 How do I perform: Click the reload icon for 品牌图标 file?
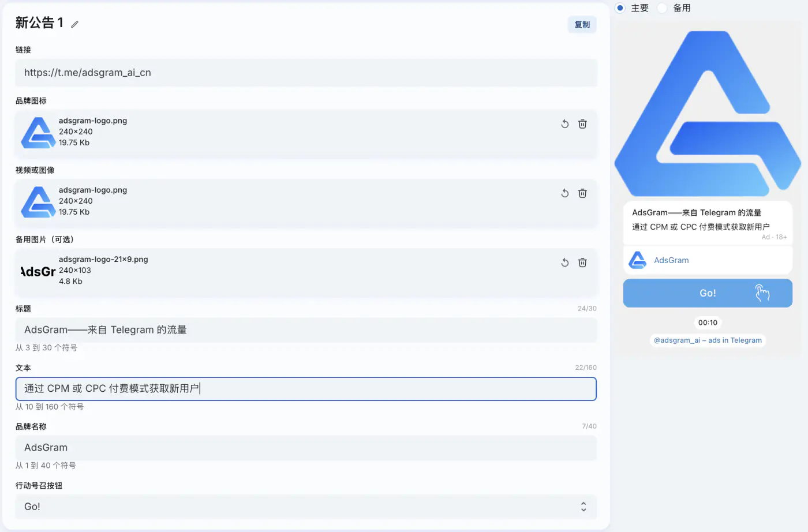click(x=565, y=124)
